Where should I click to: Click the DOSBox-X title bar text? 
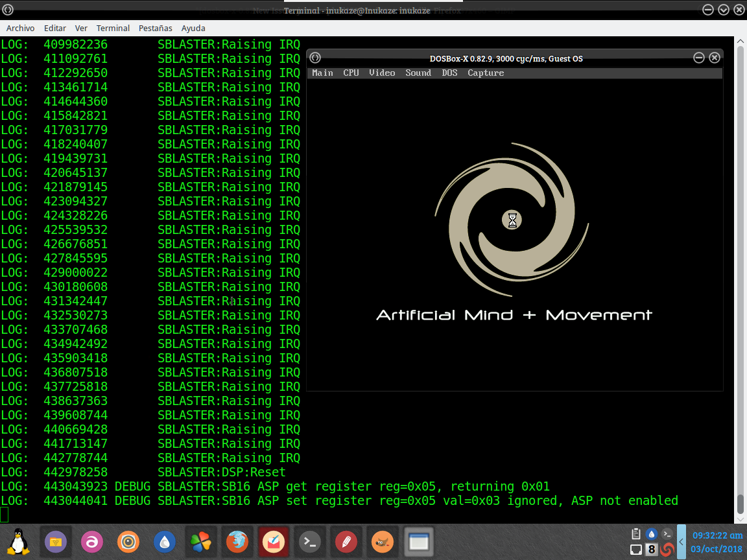click(506, 58)
